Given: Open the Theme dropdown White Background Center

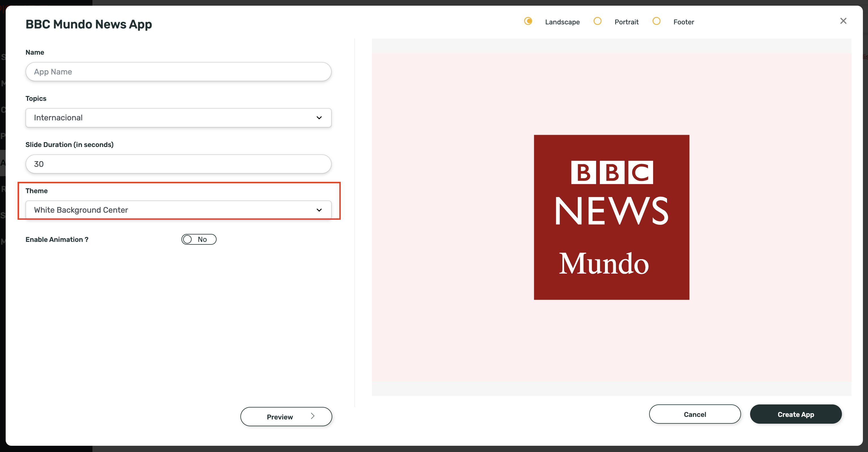Looking at the screenshot, I should pyautogui.click(x=178, y=210).
